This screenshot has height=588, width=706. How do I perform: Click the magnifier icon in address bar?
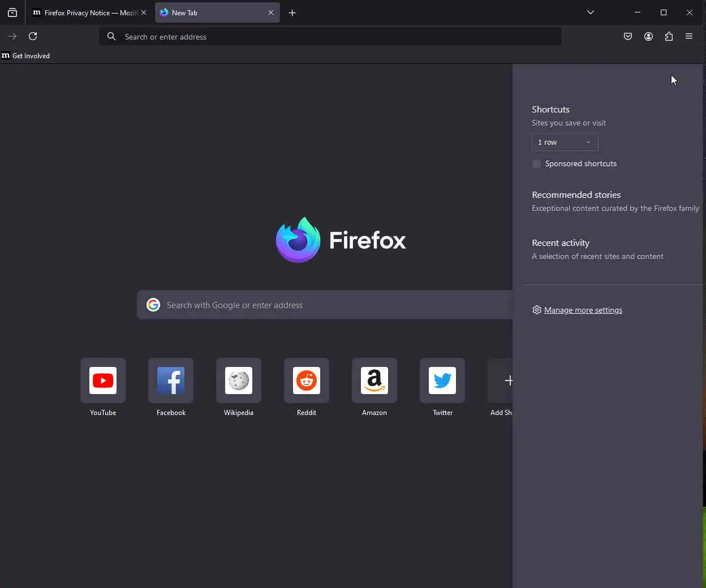pos(111,36)
